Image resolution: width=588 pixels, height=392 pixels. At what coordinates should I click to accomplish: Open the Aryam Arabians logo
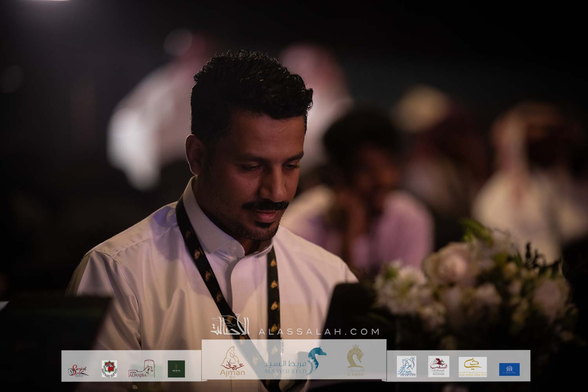click(x=406, y=367)
